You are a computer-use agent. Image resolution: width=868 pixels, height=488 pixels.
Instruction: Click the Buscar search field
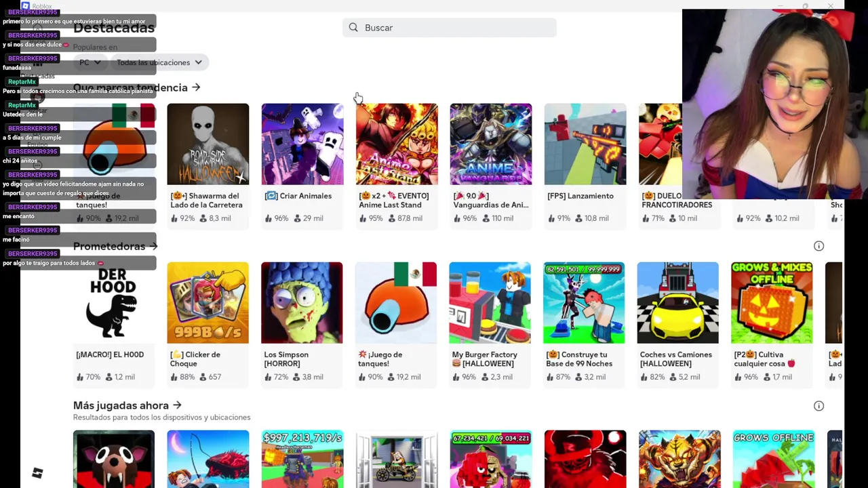[x=450, y=28]
